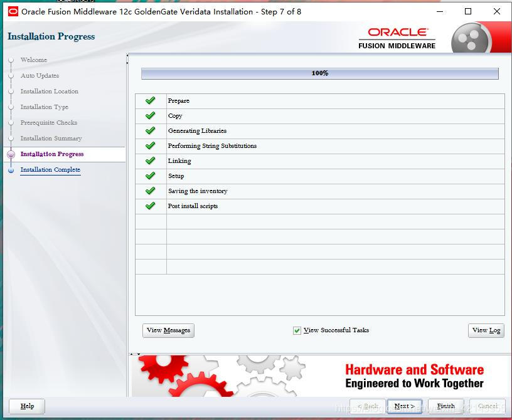Select the Auto Updates step
Viewport: 512px width, 420px height.
pyautogui.click(x=40, y=76)
